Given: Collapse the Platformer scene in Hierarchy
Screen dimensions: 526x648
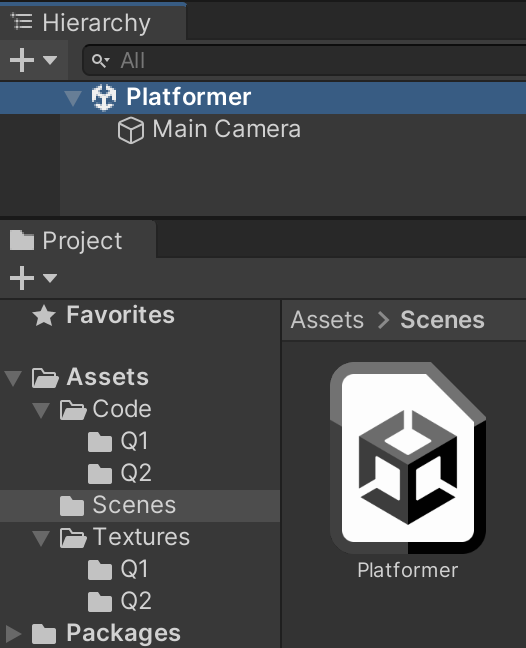Looking at the screenshot, I should coord(73,98).
